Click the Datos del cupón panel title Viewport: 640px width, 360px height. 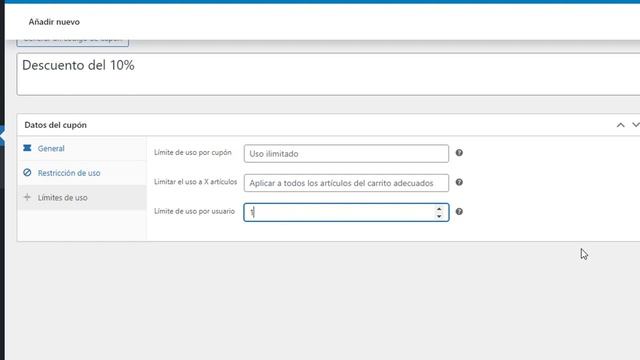[x=56, y=125]
